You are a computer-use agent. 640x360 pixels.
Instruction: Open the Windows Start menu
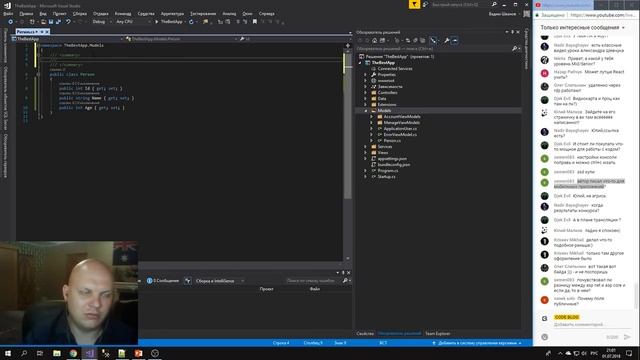pos(8,353)
